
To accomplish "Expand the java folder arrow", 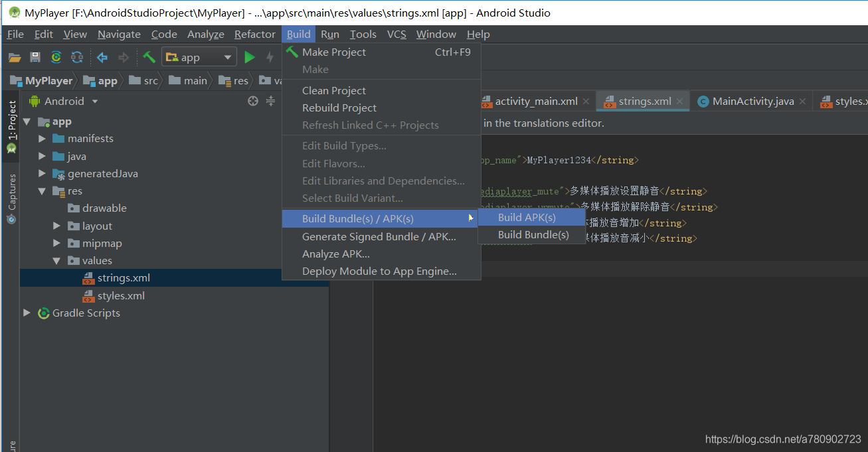I will click(x=42, y=156).
